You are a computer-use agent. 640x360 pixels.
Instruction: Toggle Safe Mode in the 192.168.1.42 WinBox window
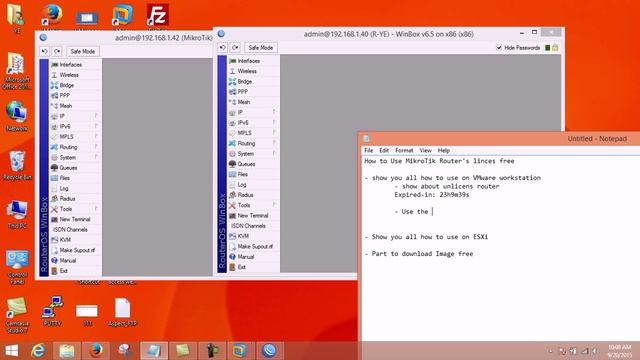pos(83,51)
